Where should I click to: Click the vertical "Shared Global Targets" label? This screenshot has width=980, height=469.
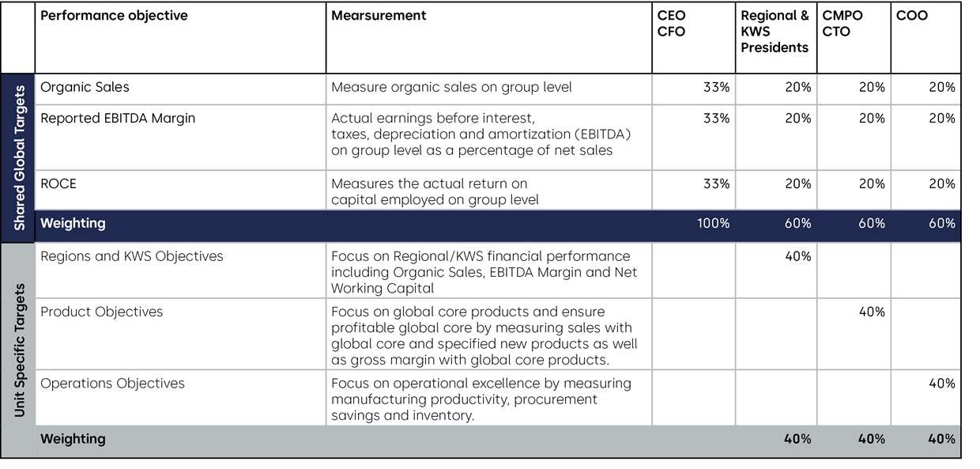[x=19, y=157]
